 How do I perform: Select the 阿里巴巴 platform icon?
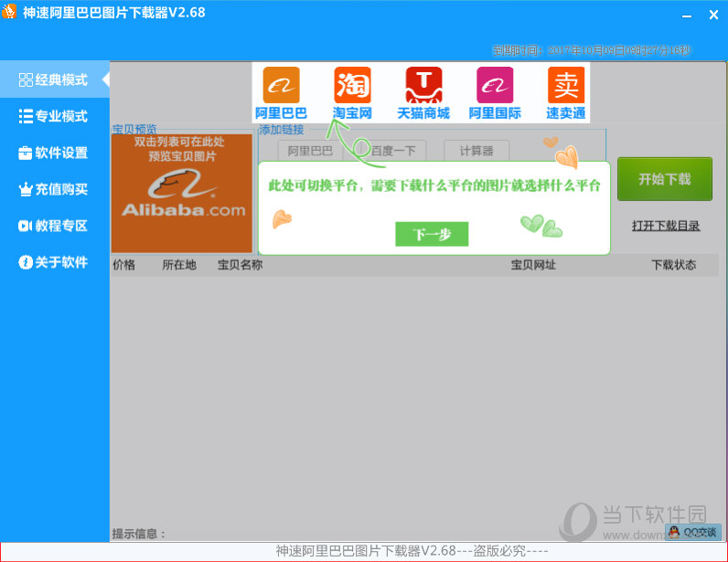tap(281, 93)
